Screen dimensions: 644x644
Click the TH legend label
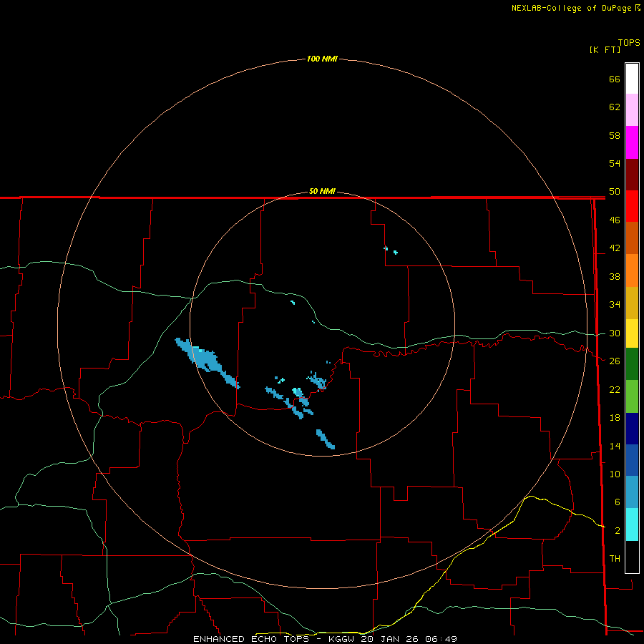tap(615, 559)
